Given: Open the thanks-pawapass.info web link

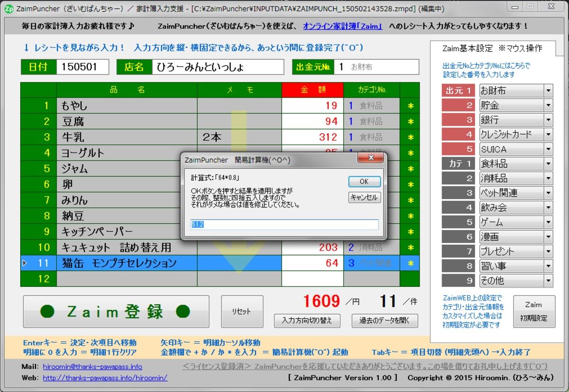Looking at the screenshot, I should pyautogui.click(x=105, y=378).
